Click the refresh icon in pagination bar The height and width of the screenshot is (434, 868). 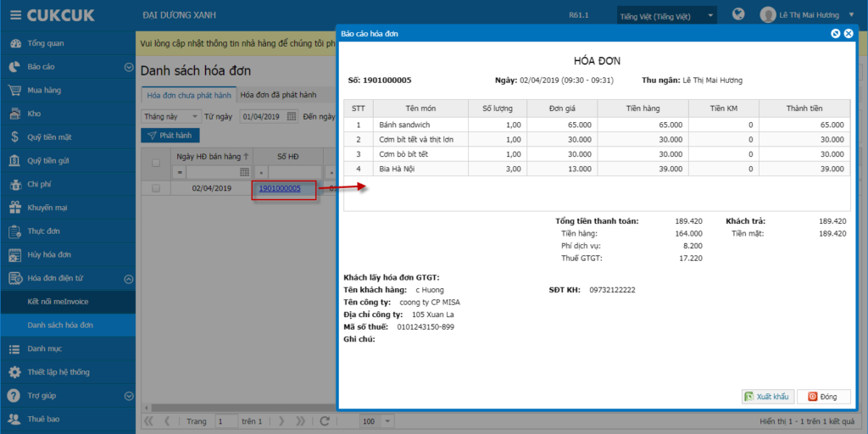click(x=325, y=421)
